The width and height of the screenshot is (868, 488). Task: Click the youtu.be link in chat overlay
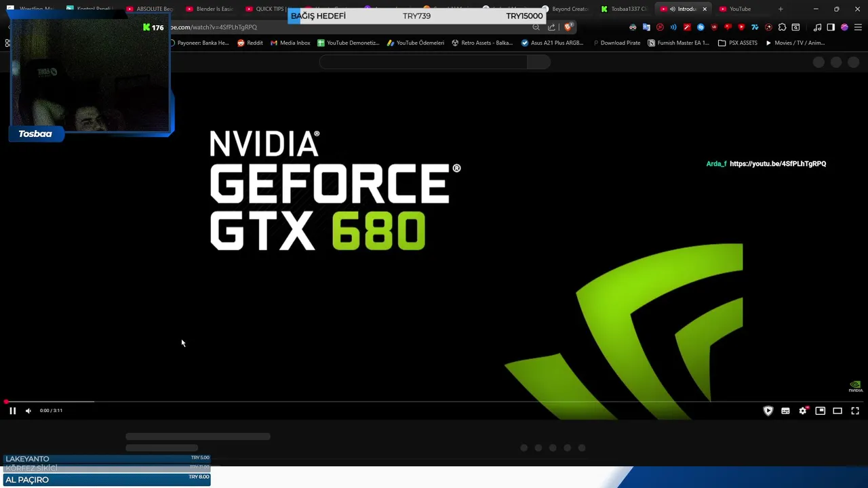coord(778,164)
